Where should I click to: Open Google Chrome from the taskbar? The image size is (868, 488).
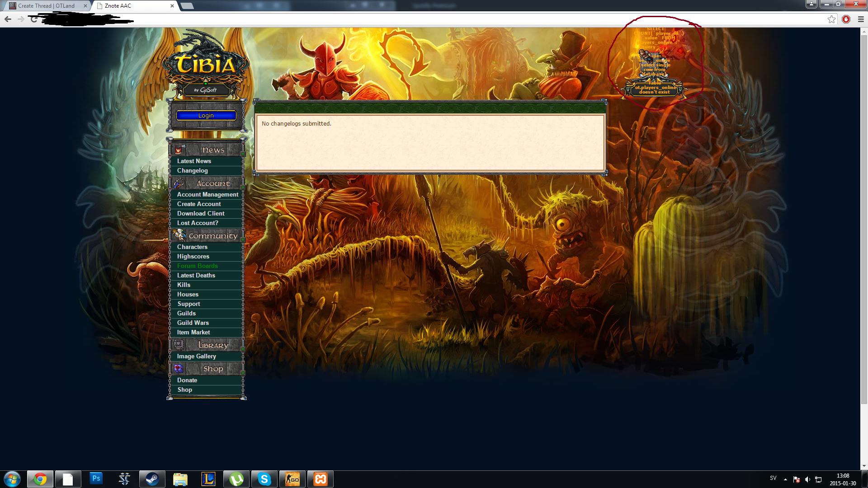point(40,479)
